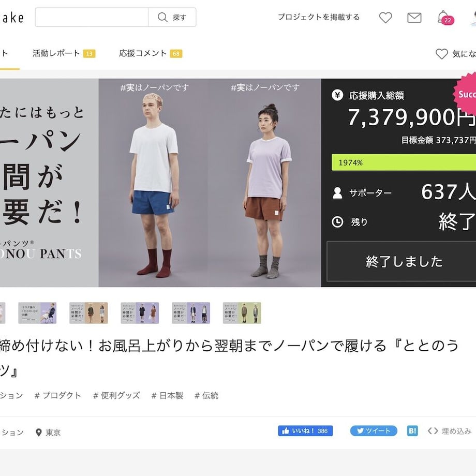The width and height of the screenshot is (476, 476).
Task: Click the Tokyo location pin icon
Action: pyautogui.click(x=39, y=433)
